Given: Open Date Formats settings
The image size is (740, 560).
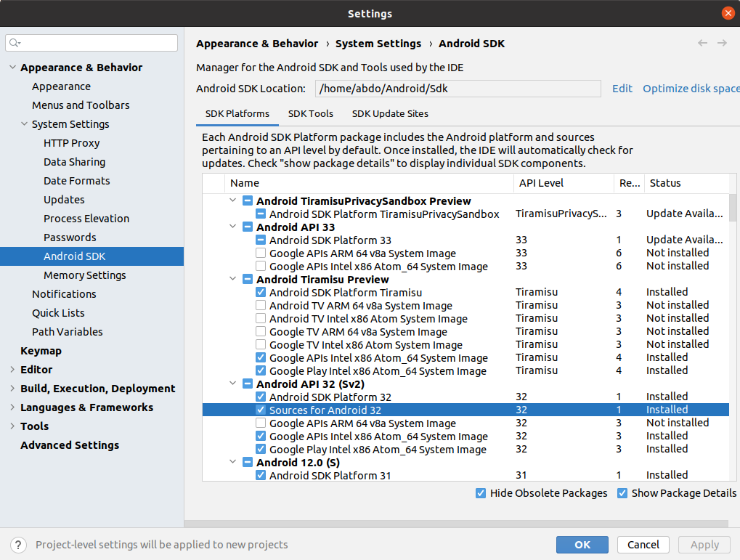Looking at the screenshot, I should point(77,181).
